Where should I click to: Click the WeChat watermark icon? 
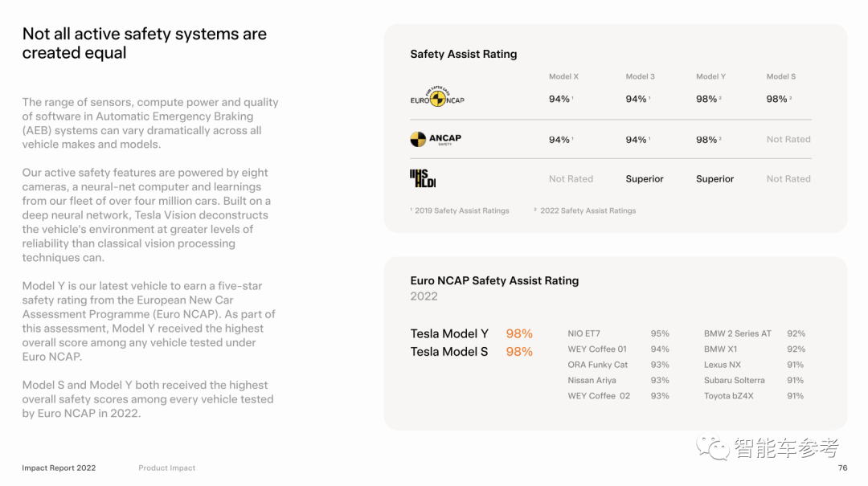click(714, 447)
